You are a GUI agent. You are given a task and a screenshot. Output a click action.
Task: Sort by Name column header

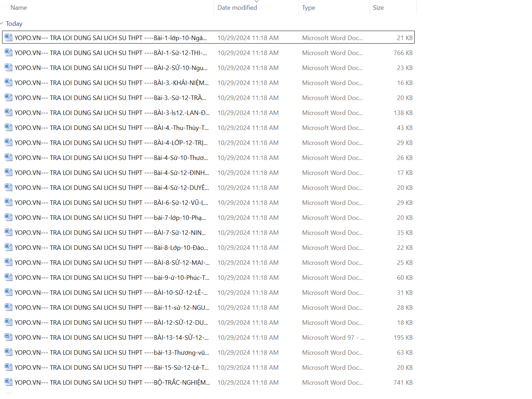tap(19, 8)
